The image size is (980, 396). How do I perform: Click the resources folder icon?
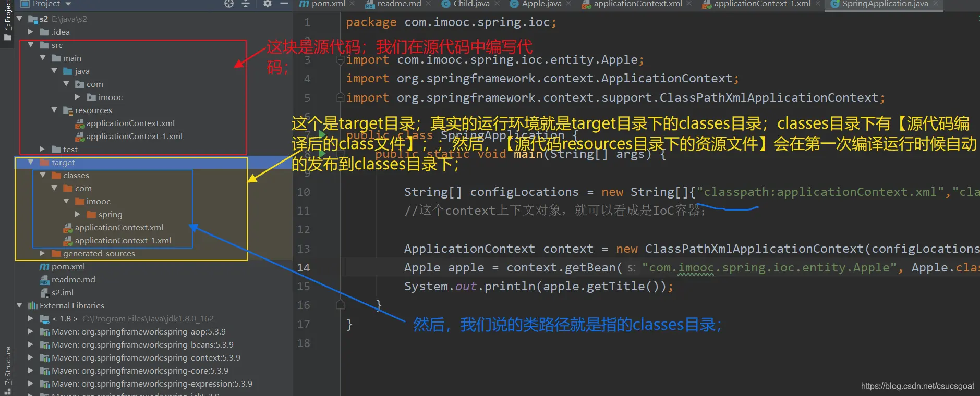[68, 110]
